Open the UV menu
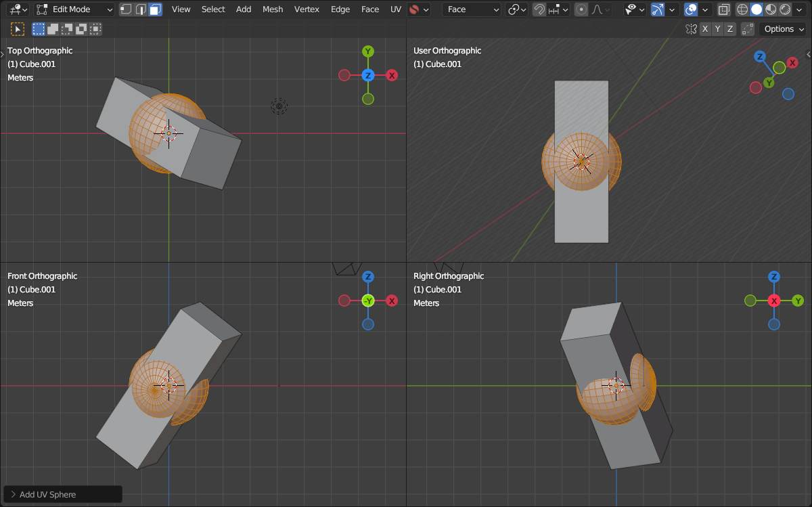This screenshot has height=507, width=812. coord(396,9)
